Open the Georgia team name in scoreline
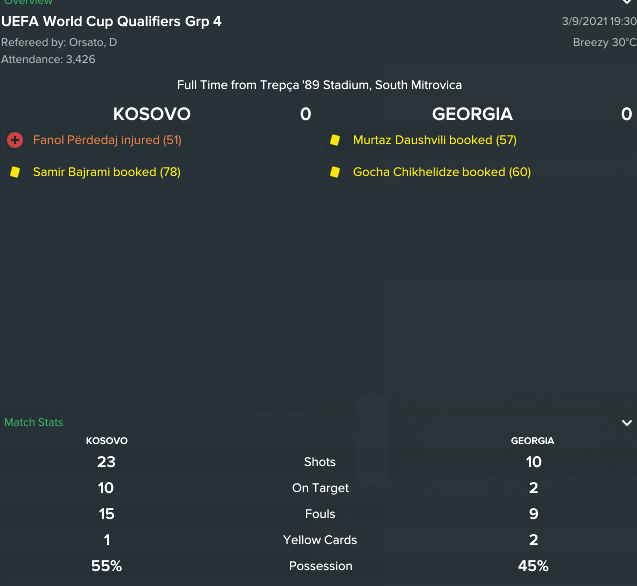Screen dimensions: 637x586 click(x=472, y=114)
